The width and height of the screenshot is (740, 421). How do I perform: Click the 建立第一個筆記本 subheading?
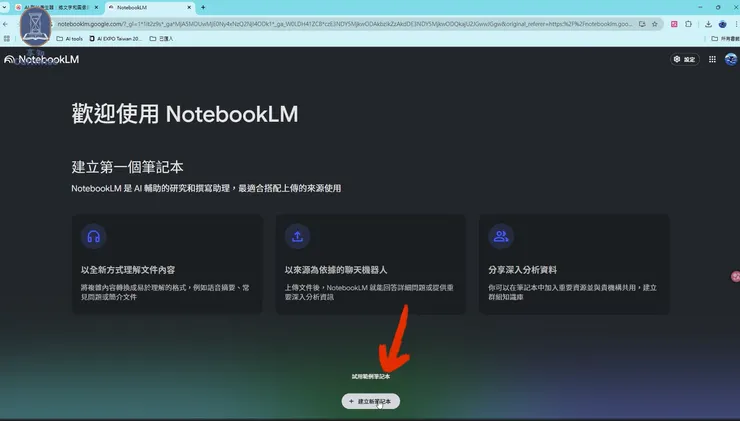[x=127, y=167]
